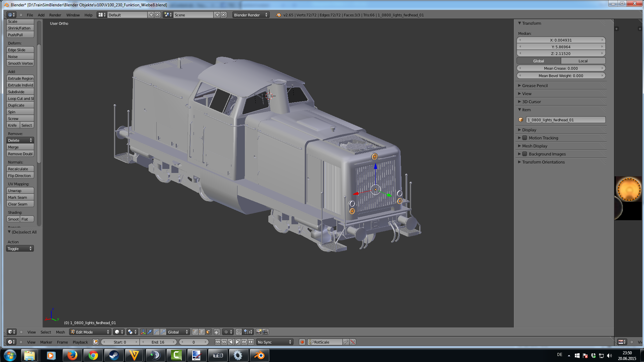Click the play animation button
This screenshot has height=362, width=644.
pos(237,342)
